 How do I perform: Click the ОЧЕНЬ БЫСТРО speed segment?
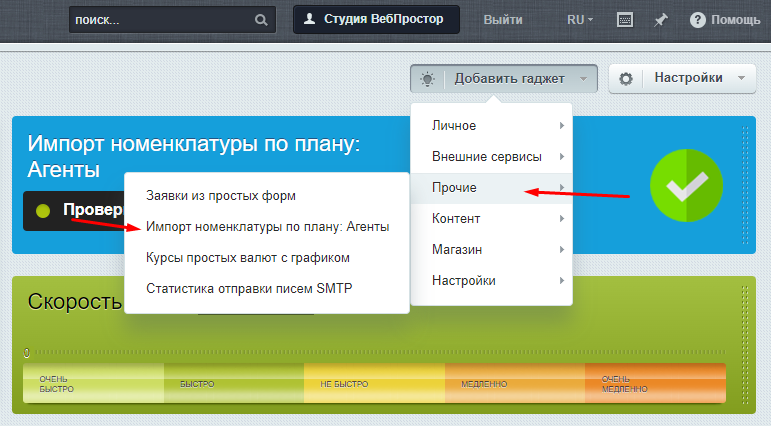pos(93,383)
